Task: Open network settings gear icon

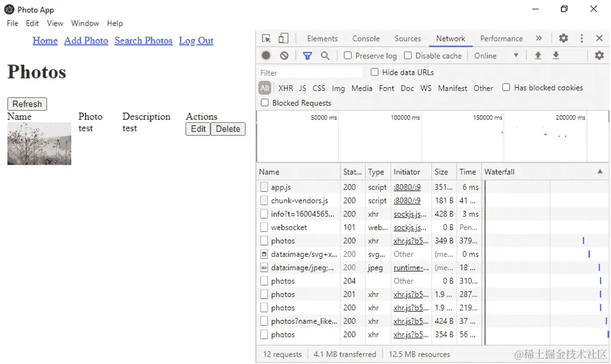Action: 599,56
